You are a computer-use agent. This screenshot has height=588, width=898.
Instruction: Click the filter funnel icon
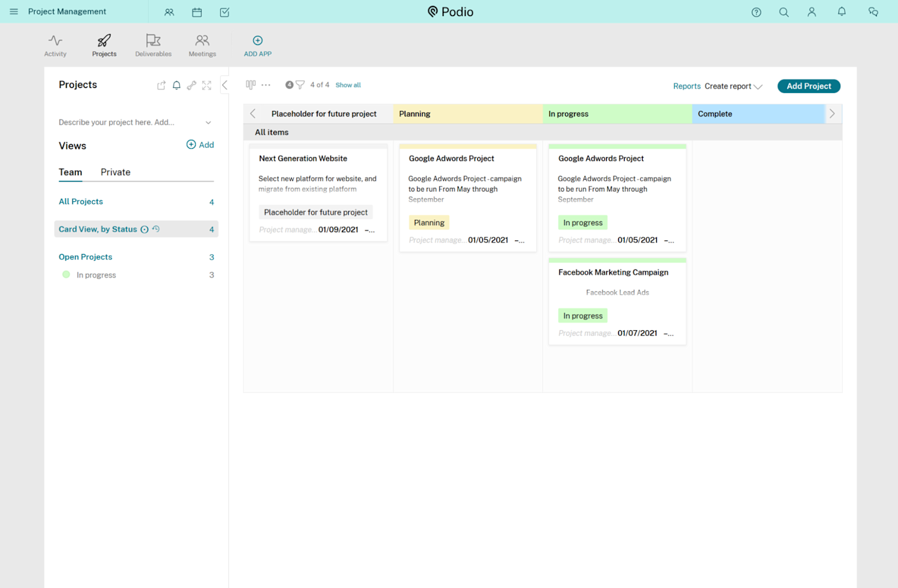(x=300, y=85)
